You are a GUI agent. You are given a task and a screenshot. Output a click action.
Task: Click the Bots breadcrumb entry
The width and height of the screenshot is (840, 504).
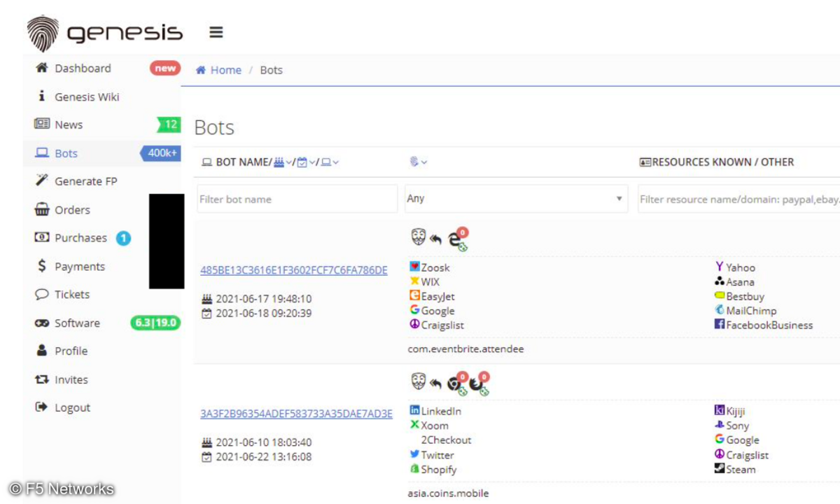click(271, 70)
